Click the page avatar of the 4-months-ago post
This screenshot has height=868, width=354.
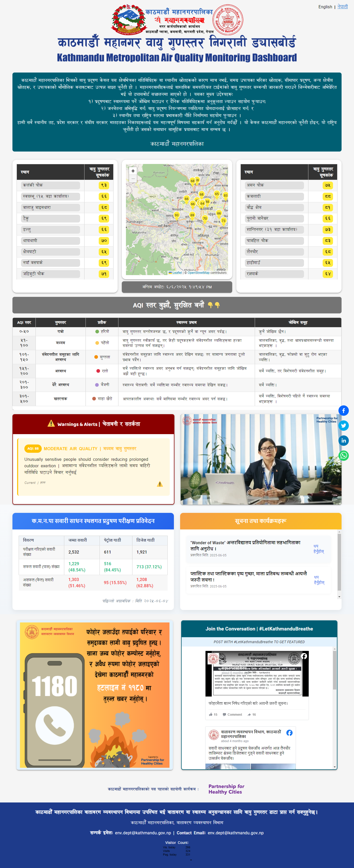[214, 735]
